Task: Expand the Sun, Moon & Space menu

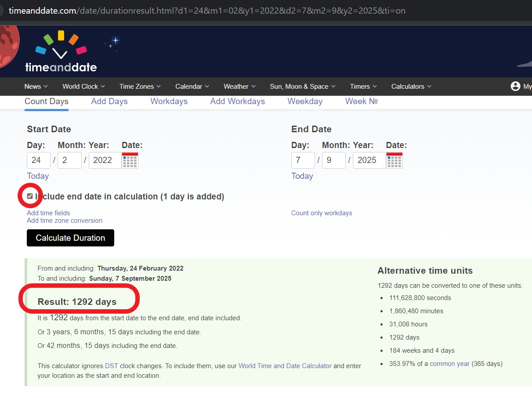Action: 303,87
